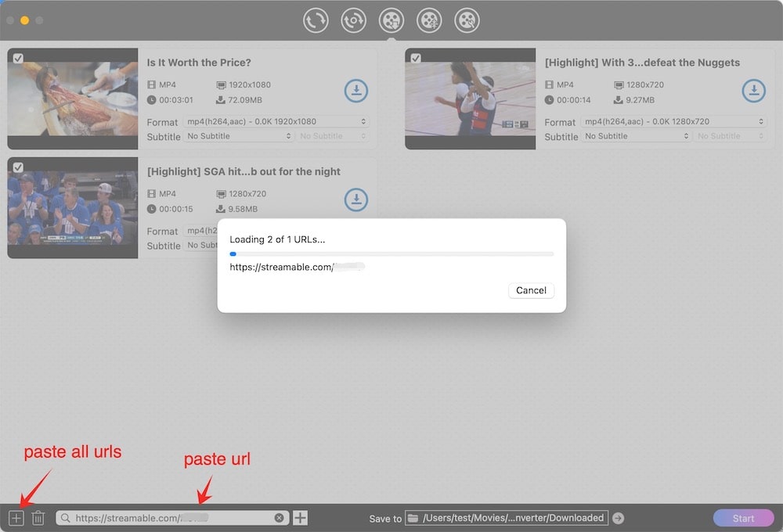783x532 pixels.
Task: Select the recorder reel icon on the toolbar
Action: coord(429,20)
